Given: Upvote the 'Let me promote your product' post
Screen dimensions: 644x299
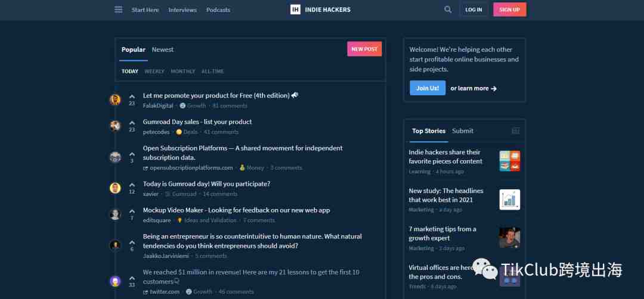Looking at the screenshot, I should pos(132,96).
